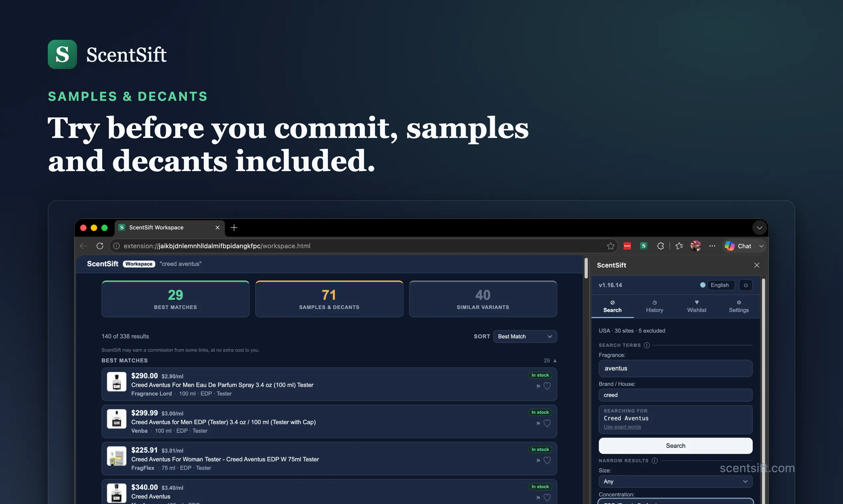Show the 29 Best Matches card

click(175, 299)
